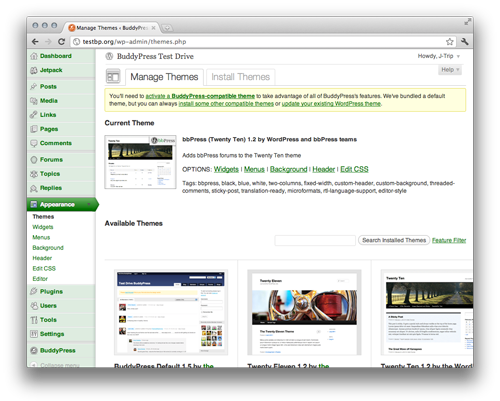
Task: Expand the Help dropdown panel
Action: 450,70
